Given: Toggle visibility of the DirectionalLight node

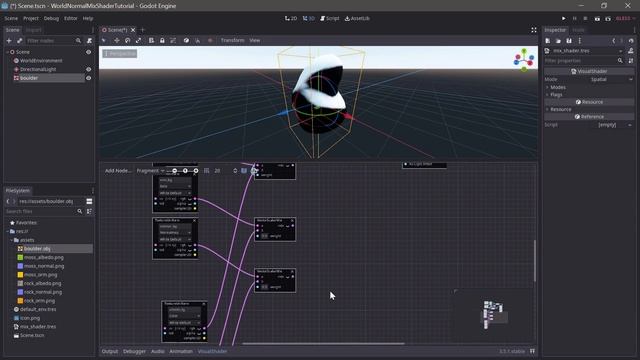Looking at the screenshot, I should (x=89, y=69).
